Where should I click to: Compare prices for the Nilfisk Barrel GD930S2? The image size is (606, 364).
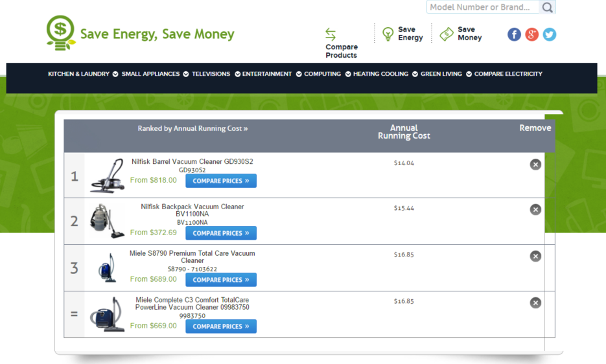(221, 181)
